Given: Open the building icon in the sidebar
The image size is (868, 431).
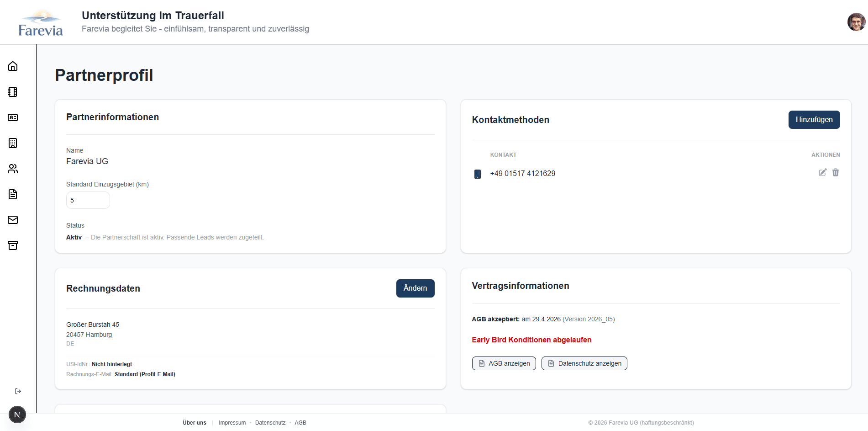Looking at the screenshot, I should pos(13,143).
